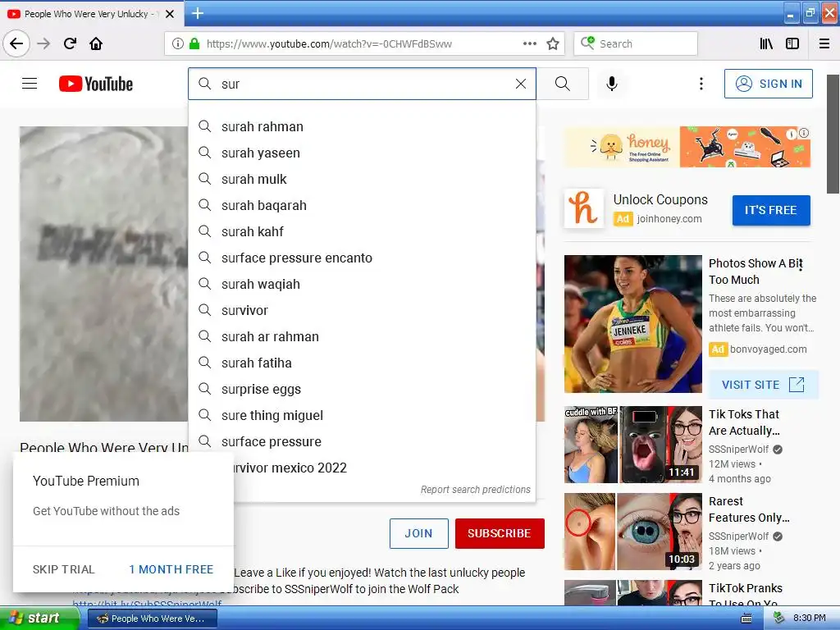Open the Windows start button
Image resolution: width=840 pixels, height=630 pixels.
[39, 619]
